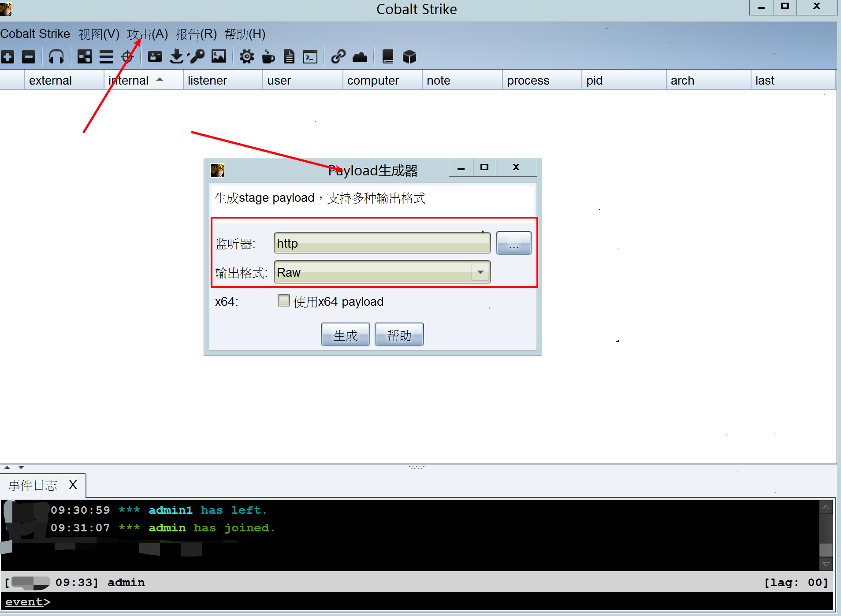Close the 事件日志 tab with X

[73, 485]
